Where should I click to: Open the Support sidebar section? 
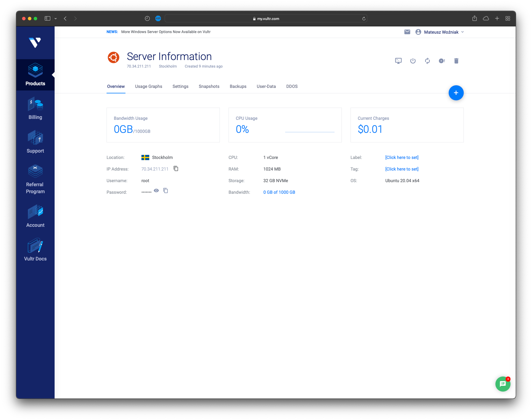click(x=35, y=142)
